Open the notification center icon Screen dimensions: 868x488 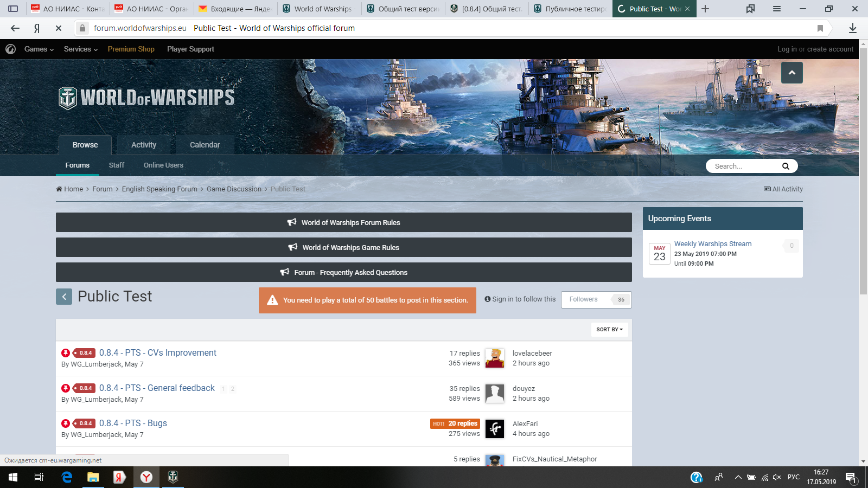point(851,477)
